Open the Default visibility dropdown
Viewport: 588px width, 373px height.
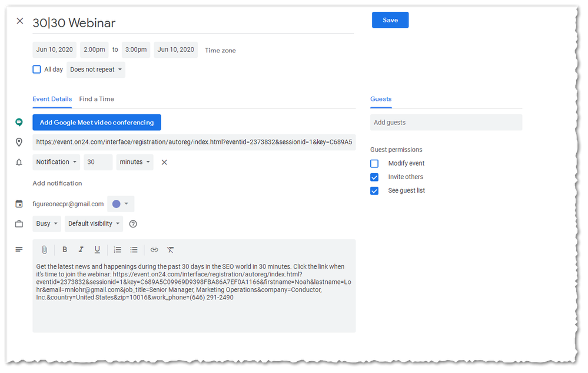click(94, 223)
